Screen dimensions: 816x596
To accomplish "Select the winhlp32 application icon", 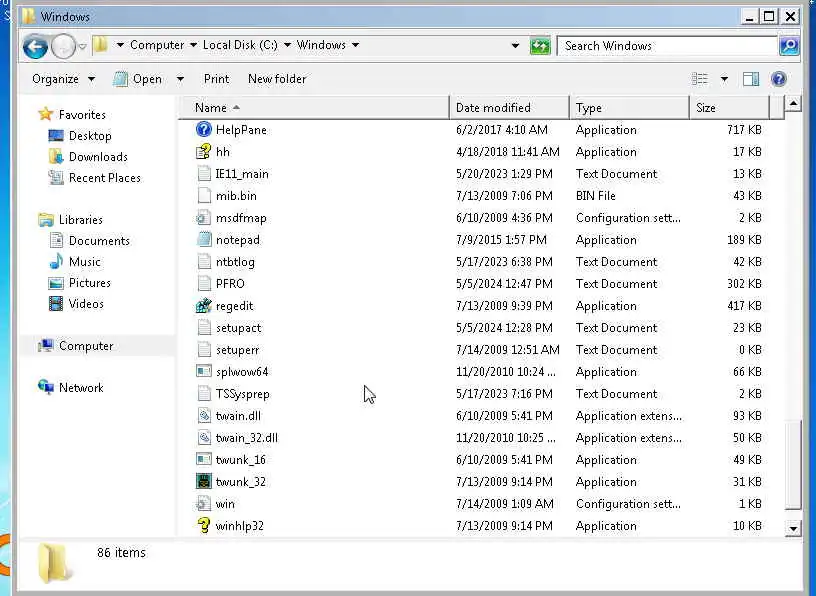I will pyautogui.click(x=203, y=525).
